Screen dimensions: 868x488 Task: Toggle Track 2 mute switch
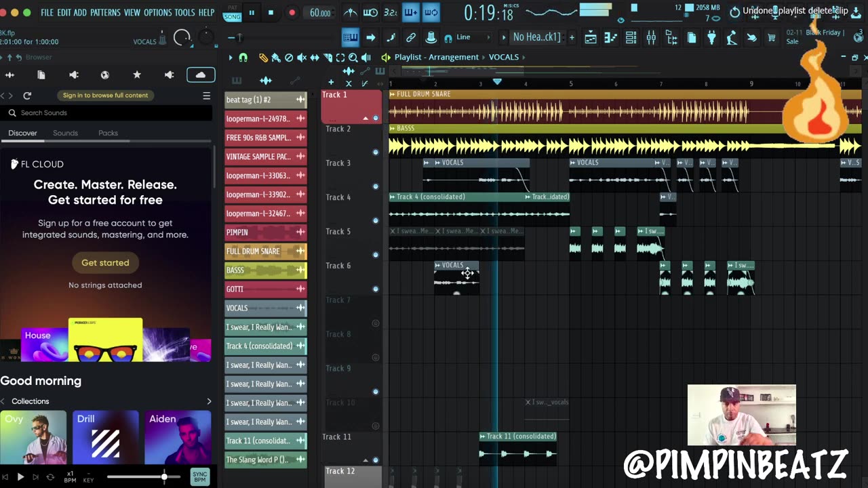(x=376, y=152)
